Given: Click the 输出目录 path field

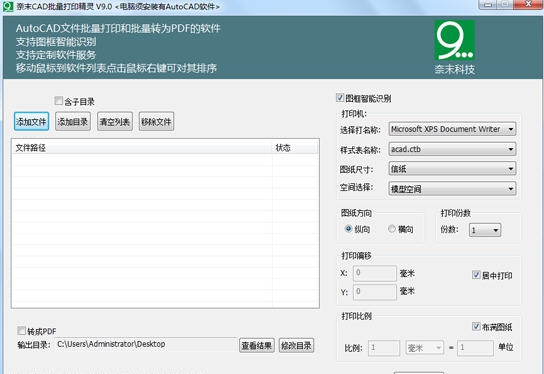Looking at the screenshot, I should coord(146,344).
